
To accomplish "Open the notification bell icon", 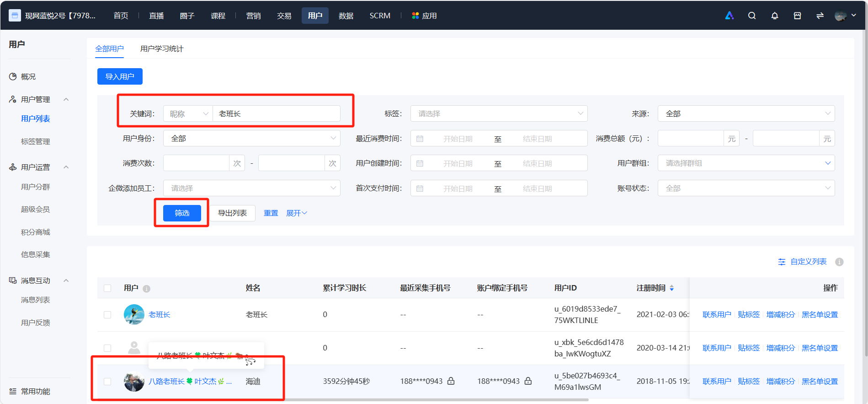I will click(774, 16).
